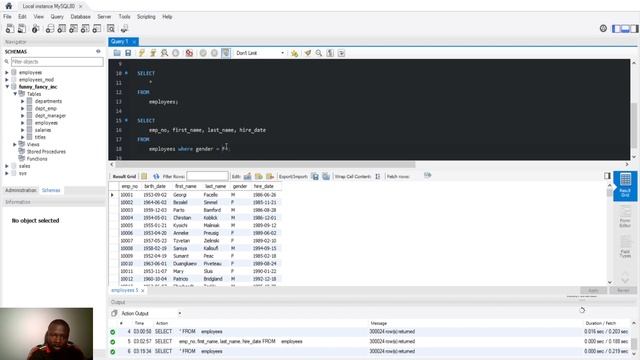Image resolution: width=640 pixels, height=360 pixels.
Task: Run EXPLAIN on current statement icon
Action: coord(164,53)
